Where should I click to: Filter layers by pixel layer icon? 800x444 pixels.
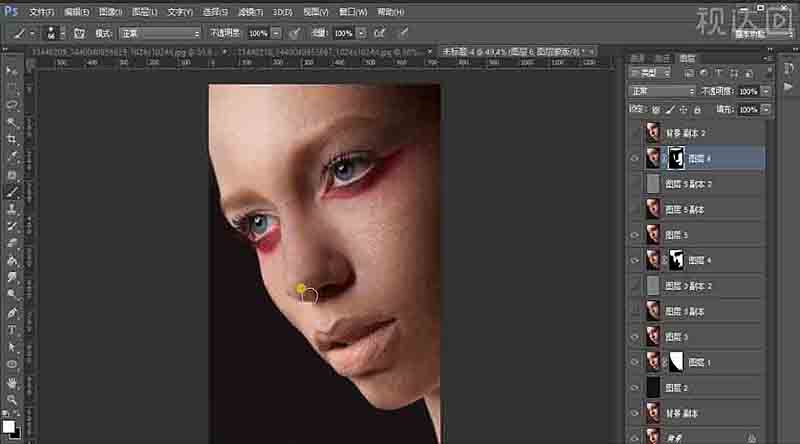[x=689, y=73]
